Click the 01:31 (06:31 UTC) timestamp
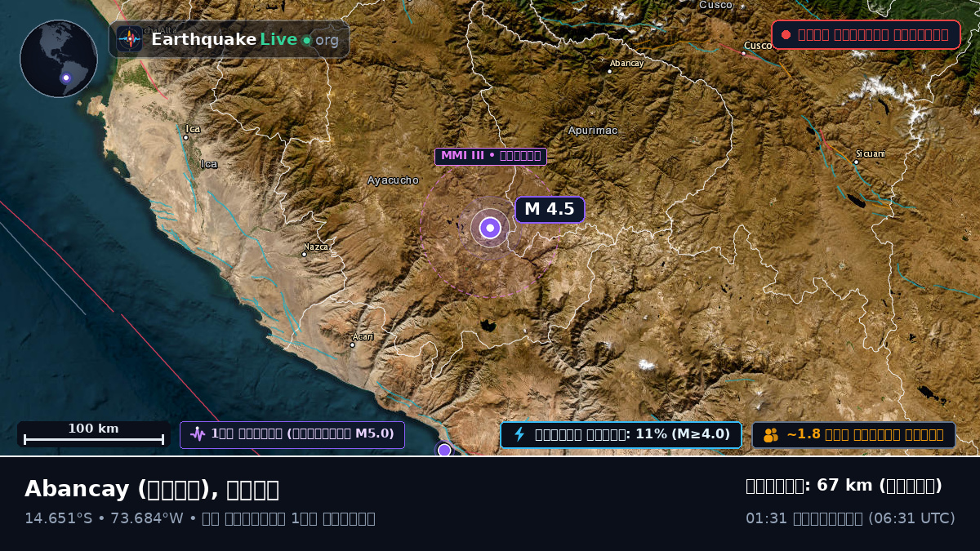The image size is (980, 551). 850,518
